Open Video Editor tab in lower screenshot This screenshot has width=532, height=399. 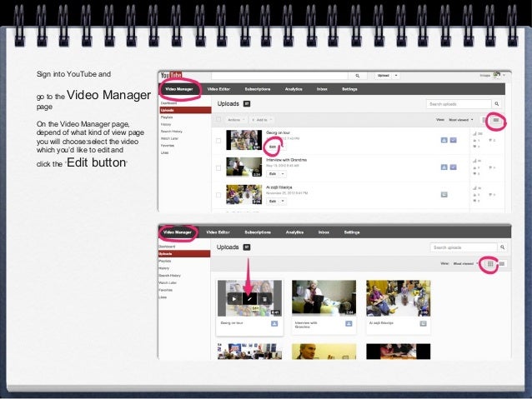point(218,232)
